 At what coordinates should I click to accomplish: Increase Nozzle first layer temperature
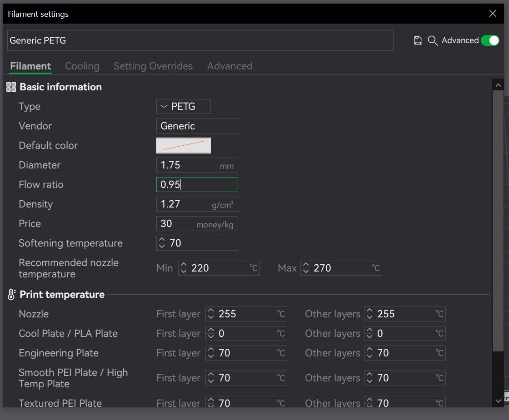pyautogui.click(x=211, y=311)
